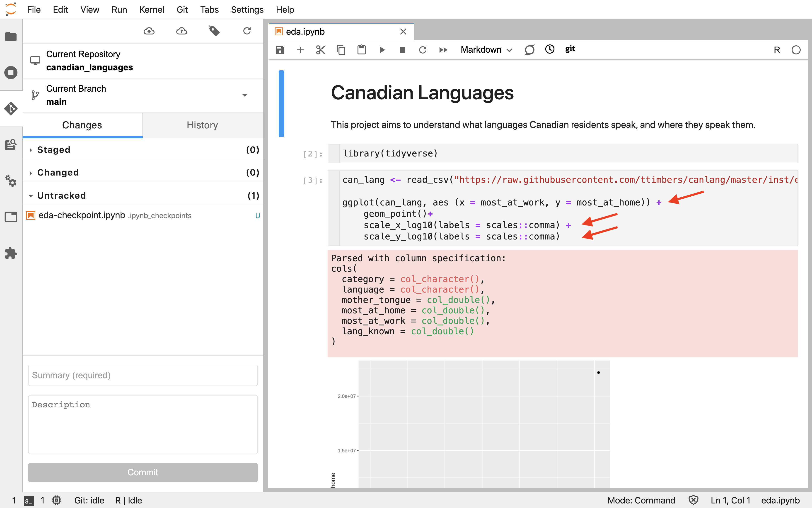Refresh the repository status
The width and height of the screenshot is (812, 508).
coord(247,31)
